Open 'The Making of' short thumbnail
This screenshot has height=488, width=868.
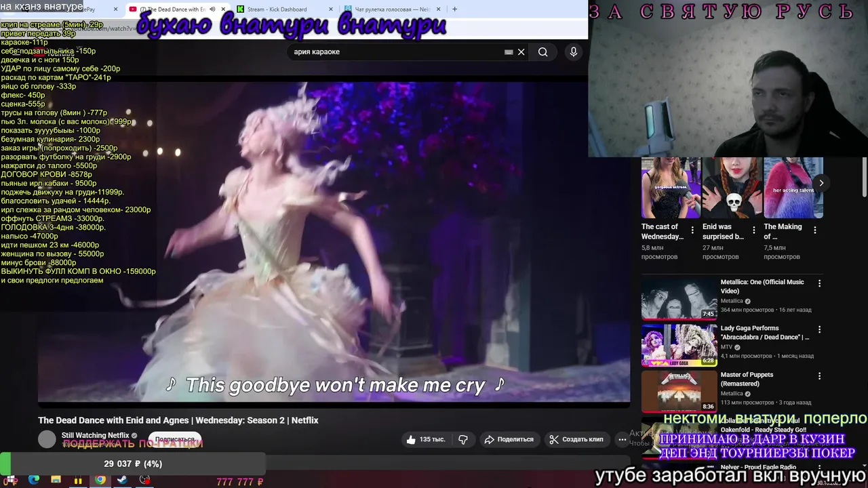793,188
